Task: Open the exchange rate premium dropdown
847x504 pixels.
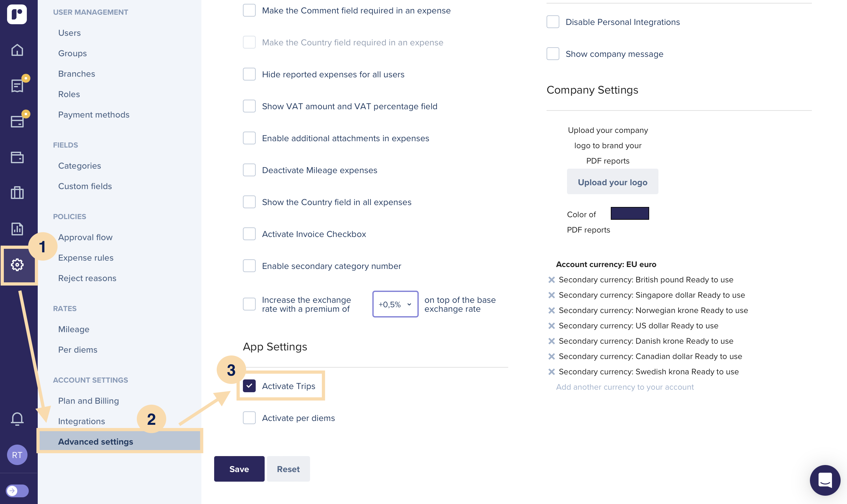Action: [x=395, y=304]
